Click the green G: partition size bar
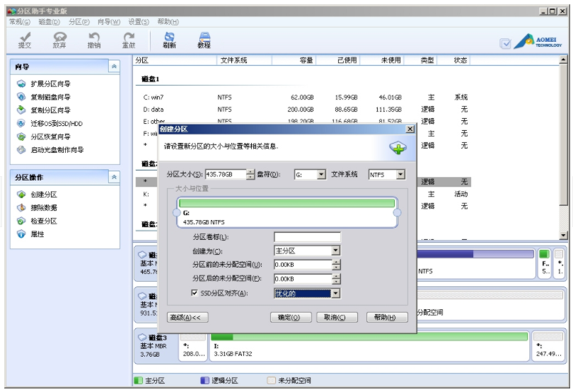The image size is (573, 392). pyautogui.click(x=287, y=203)
